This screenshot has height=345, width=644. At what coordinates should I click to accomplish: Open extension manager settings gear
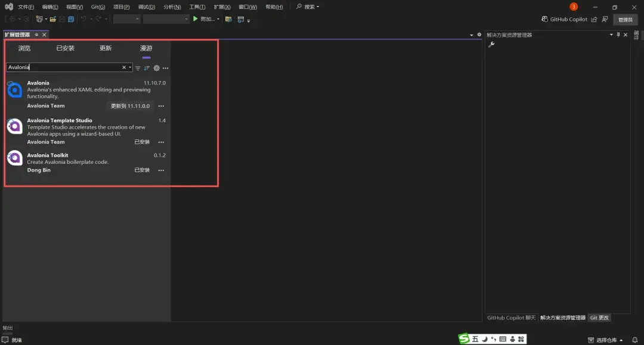click(x=156, y=67)
